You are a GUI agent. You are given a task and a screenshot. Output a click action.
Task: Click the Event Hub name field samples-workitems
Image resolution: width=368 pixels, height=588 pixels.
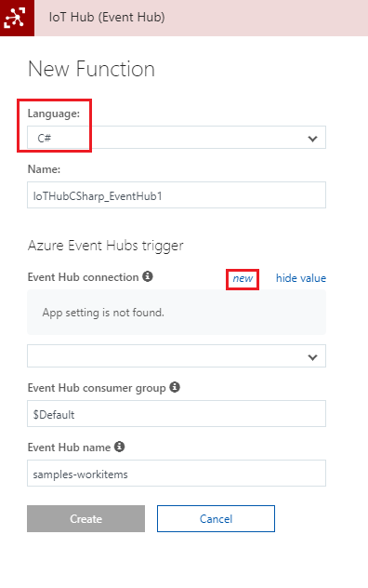177,474
